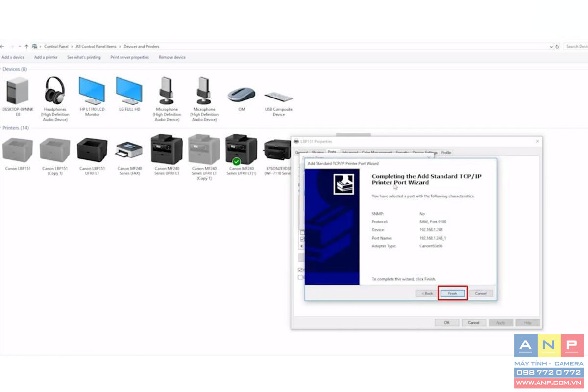The height and width of the screenshot is (392, 588).
Task: Click the Control Panel breadcrumb
Action: [x=56, y=46]
